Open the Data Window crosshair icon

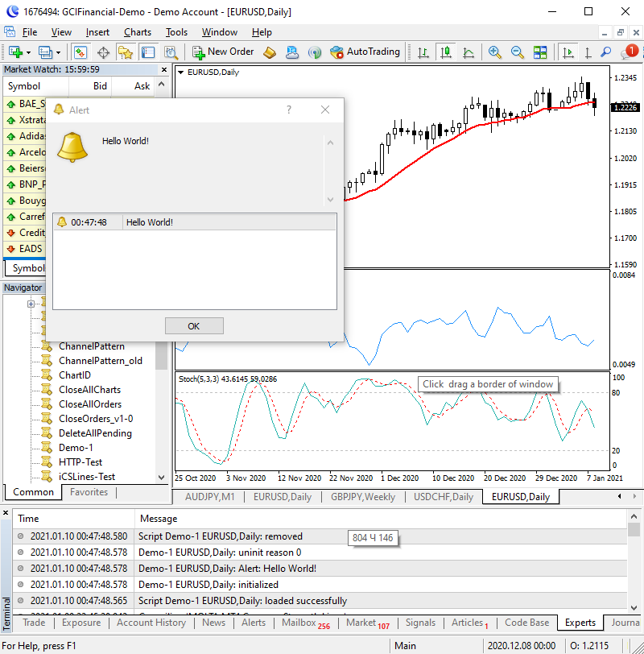point(103,52)
